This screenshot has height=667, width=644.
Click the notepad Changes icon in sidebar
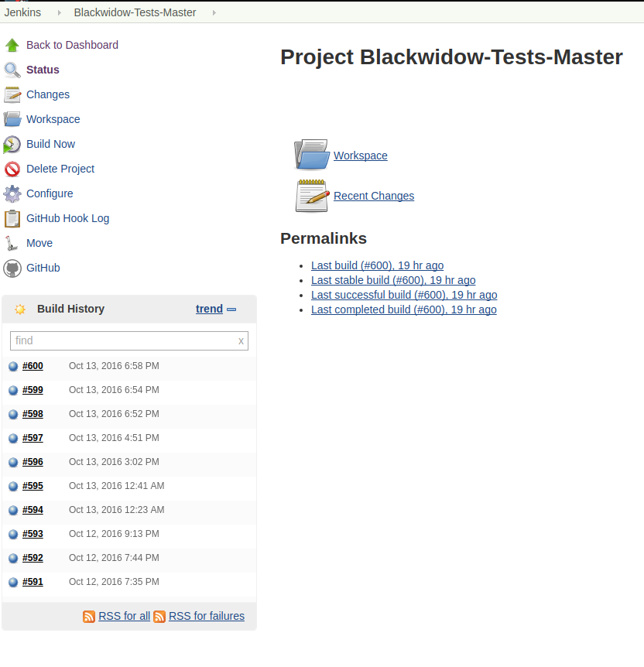tap(12, 94)
